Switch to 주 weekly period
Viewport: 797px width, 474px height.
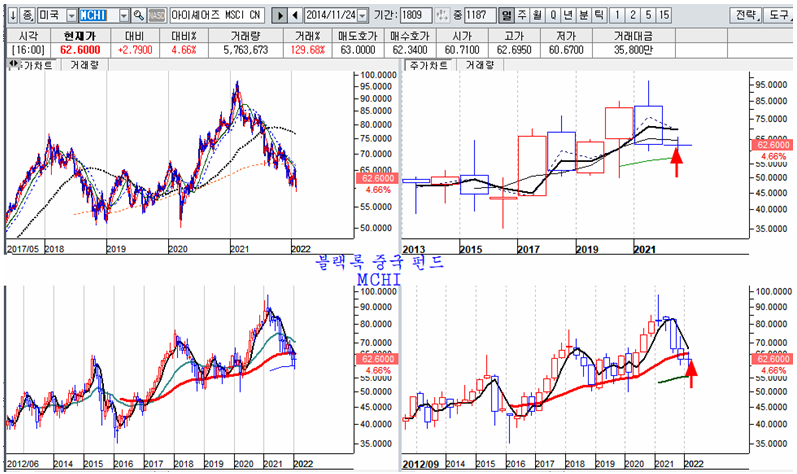pos(522,16)
